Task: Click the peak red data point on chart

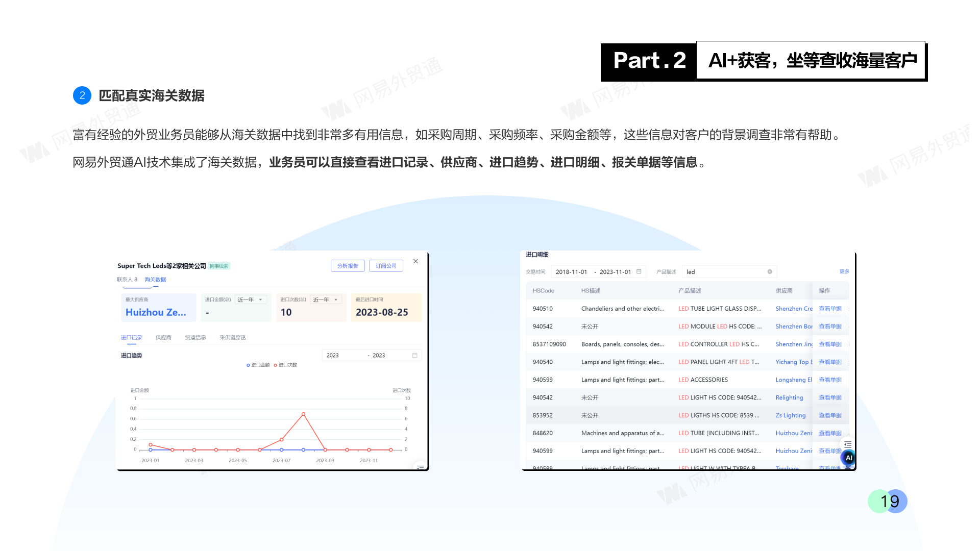Action: coord(303,414)
